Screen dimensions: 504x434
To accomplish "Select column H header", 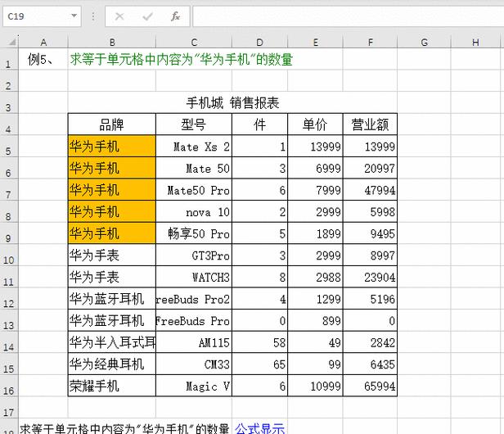I will point(475,42).
